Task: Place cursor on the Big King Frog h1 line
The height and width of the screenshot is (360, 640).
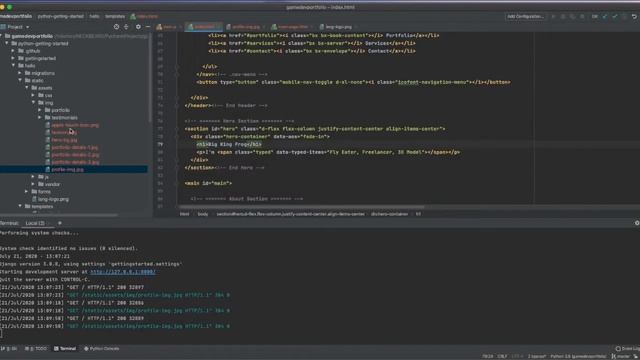Action: click(229, 144)
